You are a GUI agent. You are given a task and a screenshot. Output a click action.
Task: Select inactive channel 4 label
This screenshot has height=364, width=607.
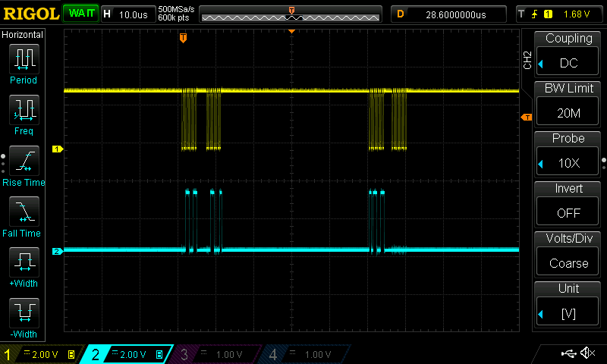click(306, 354)
